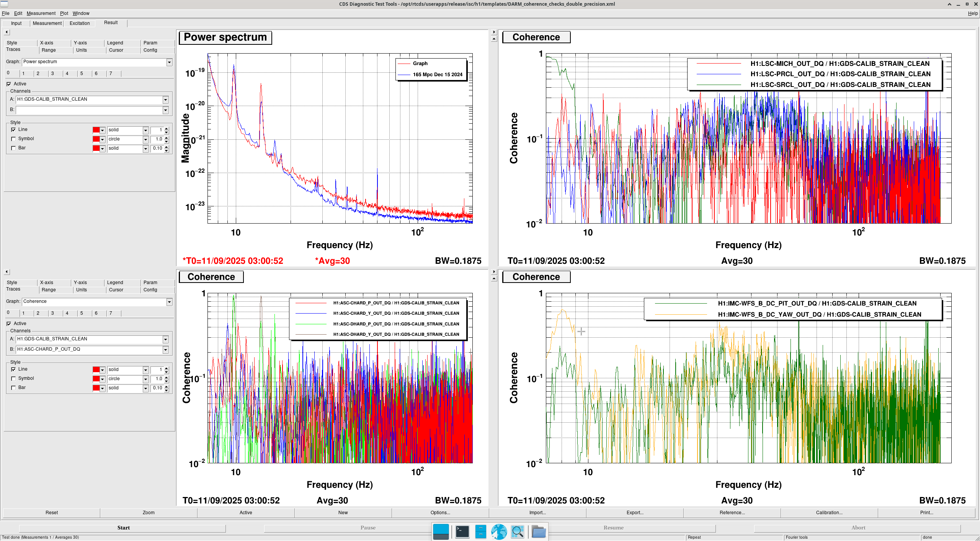Click the Calibration... button

point(829,513)
